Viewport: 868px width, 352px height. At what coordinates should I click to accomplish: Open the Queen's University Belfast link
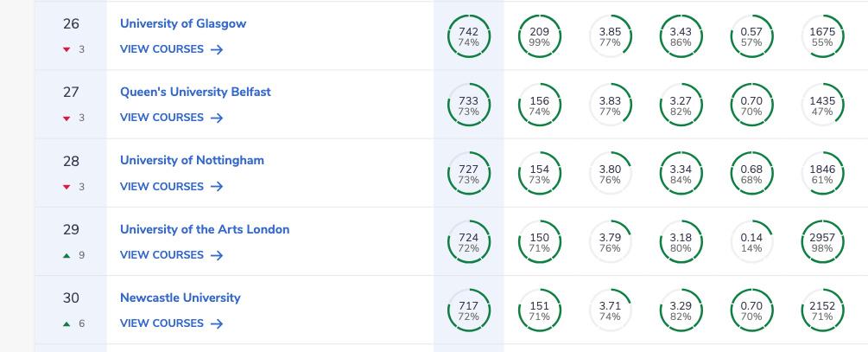(x=195, y=92)
